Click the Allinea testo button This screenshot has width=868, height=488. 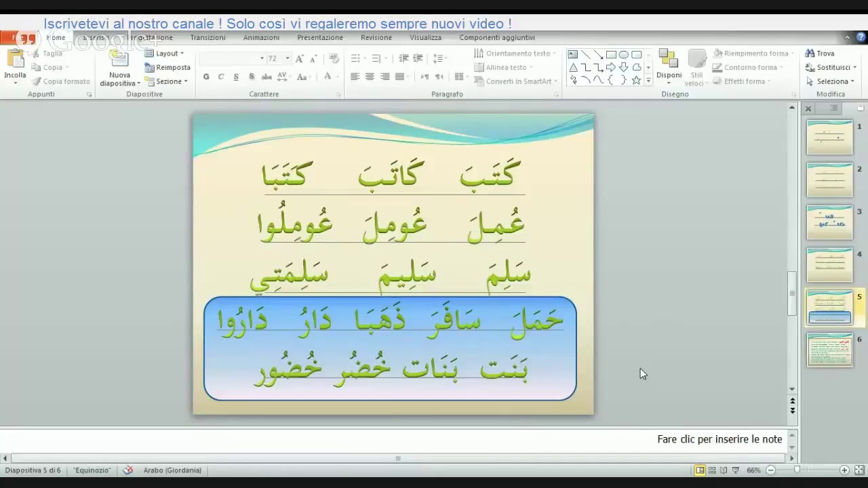pyautogui.click(x=503, y=67)
